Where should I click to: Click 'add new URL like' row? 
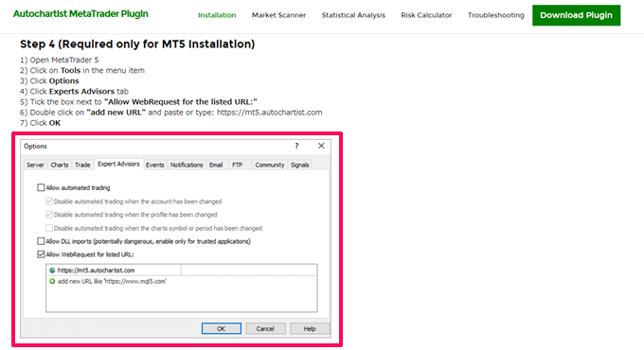[x=181, y=282]
